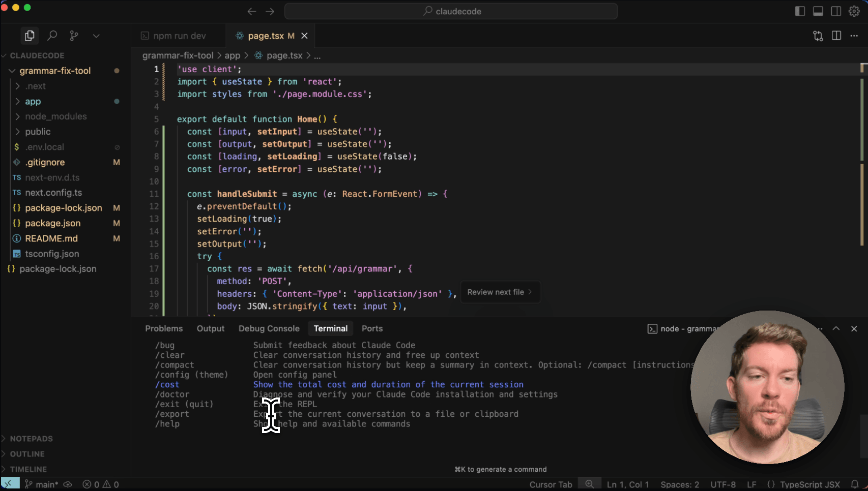Switch to the Ports panel tab

372,328
